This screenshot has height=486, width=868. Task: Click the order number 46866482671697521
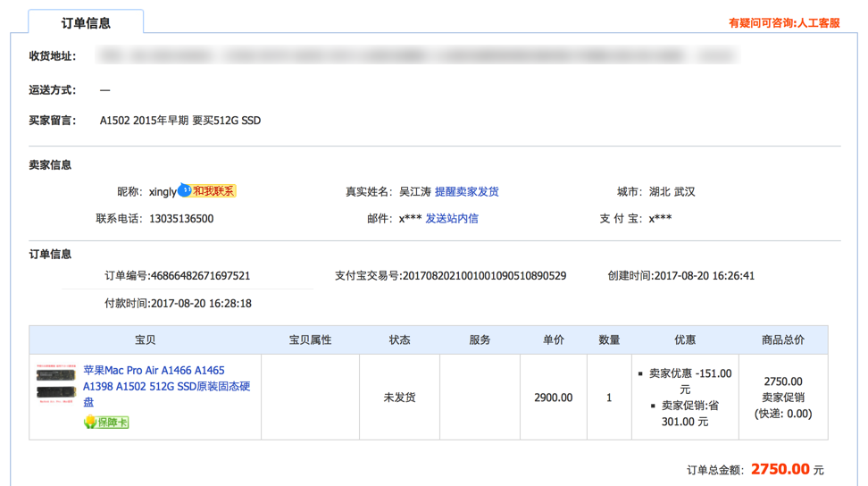coord(200,276)
